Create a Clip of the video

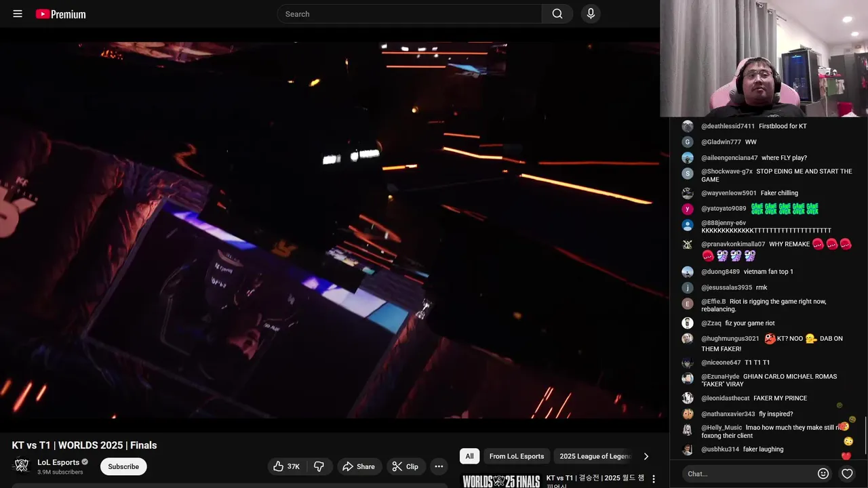click(x=406, y=466)
